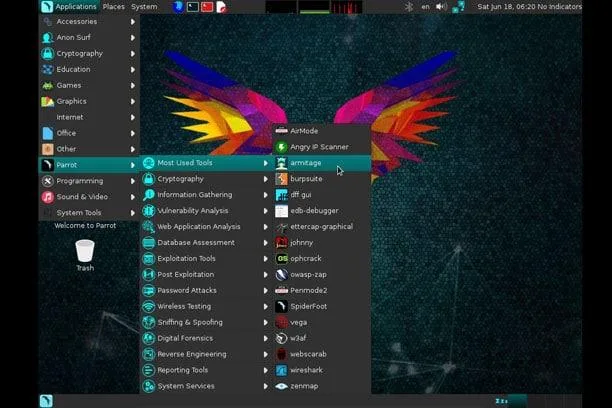Open the Applications menu
Image resolution: width=612 pixels, height=408 pixels.
69,7
